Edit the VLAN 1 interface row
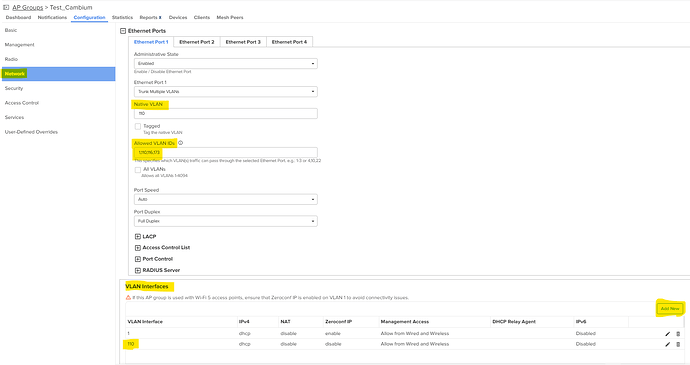Viewport: 690px width, 365px height. pyautogui.click(x=668, y=334)
